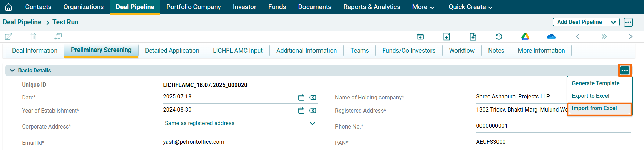
Task: Select Import from Excel menu option
Action: coord(594,108)
